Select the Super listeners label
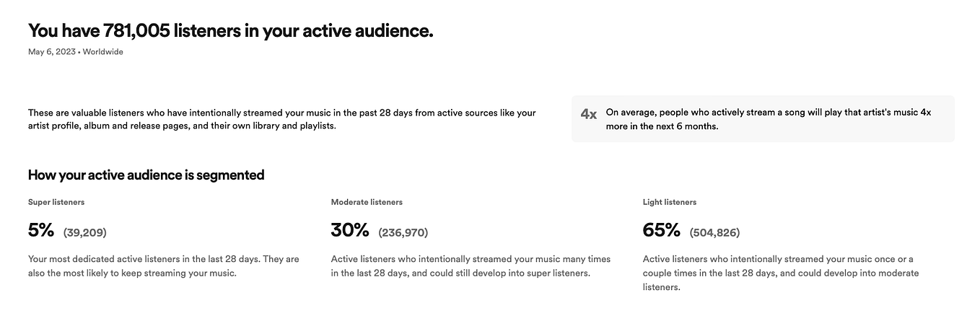 coord(56,202)
